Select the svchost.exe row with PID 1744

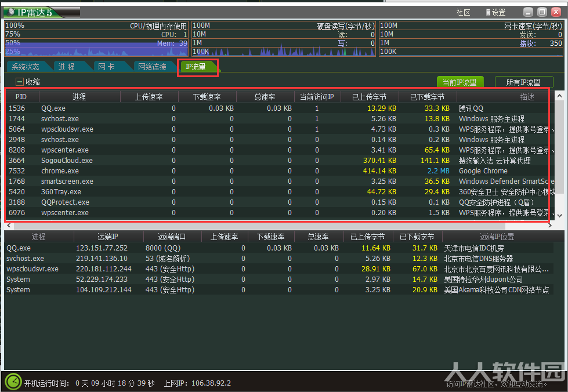point(278,119)
